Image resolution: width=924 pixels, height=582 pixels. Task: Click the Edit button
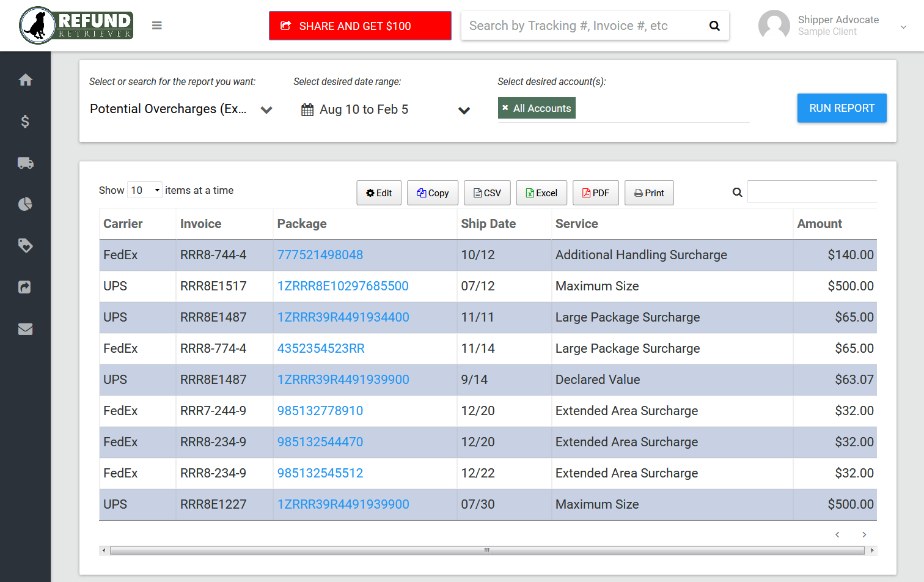coord(379,193)
